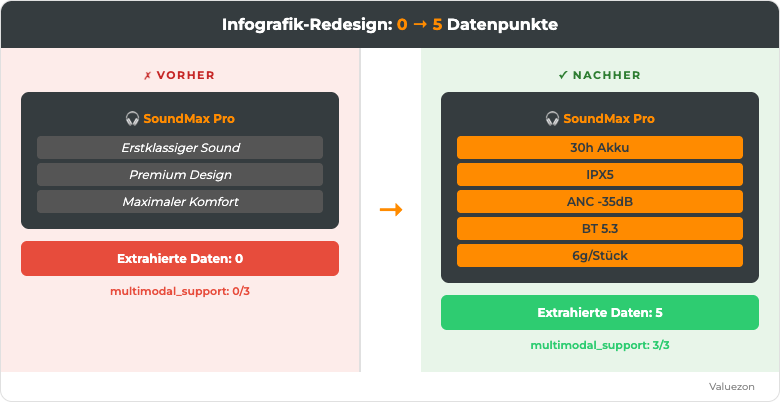
Task: Select the 'Maximaler Komfort' row
Action: click(x=180, y=201)
